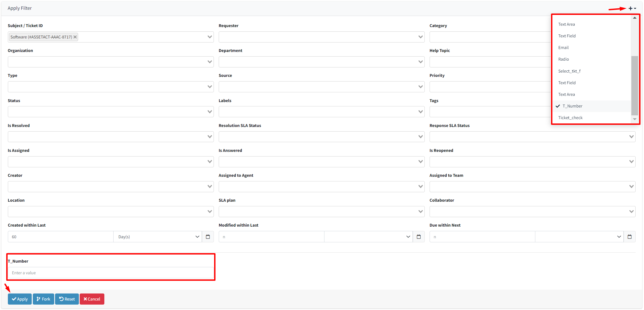
Task: Open the calendar icon beside Created within Last
Action: click(208, 236)
